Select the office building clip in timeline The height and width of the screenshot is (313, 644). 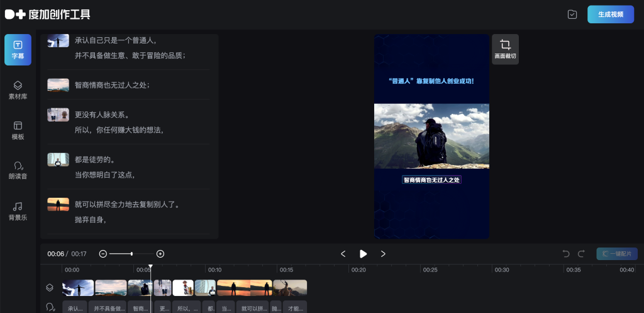pyautogui.click(x=206, y=288)
